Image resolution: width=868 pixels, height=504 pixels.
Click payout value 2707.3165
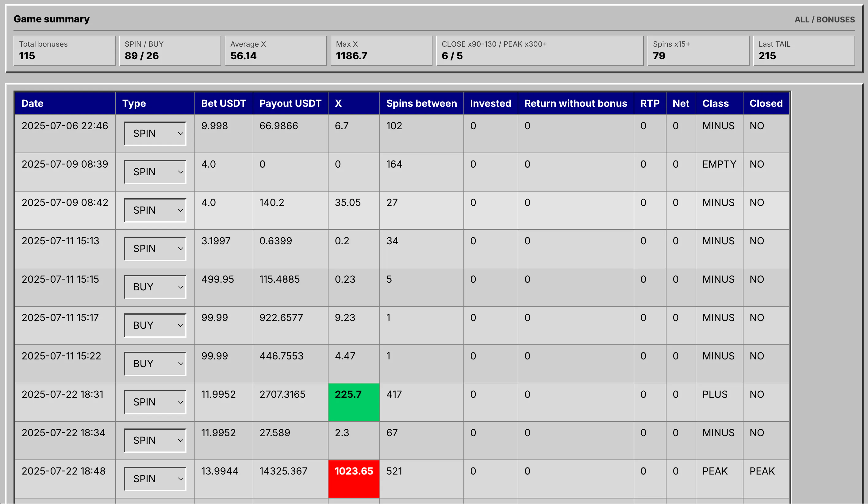click(x=282, y=394)
